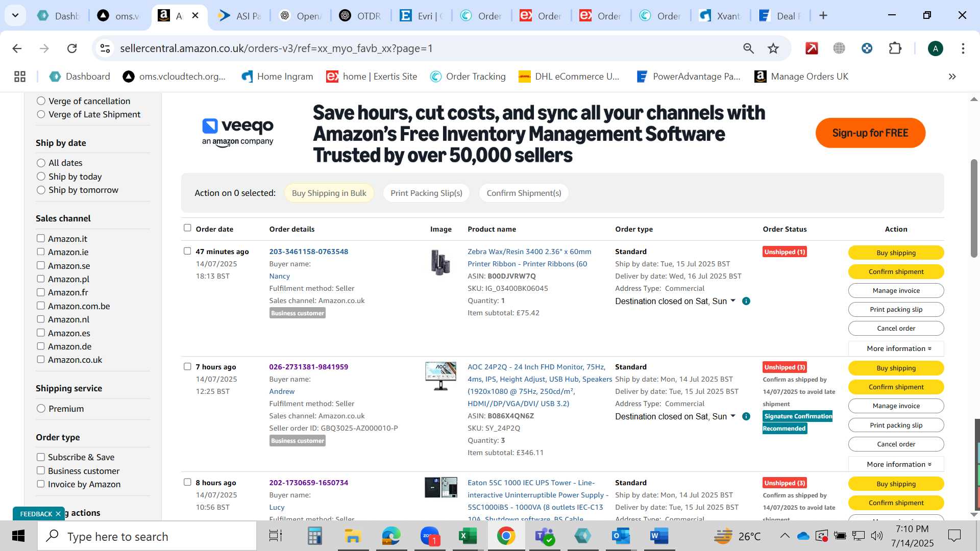Open Excel from the taskbar

[x=468, y=536]
